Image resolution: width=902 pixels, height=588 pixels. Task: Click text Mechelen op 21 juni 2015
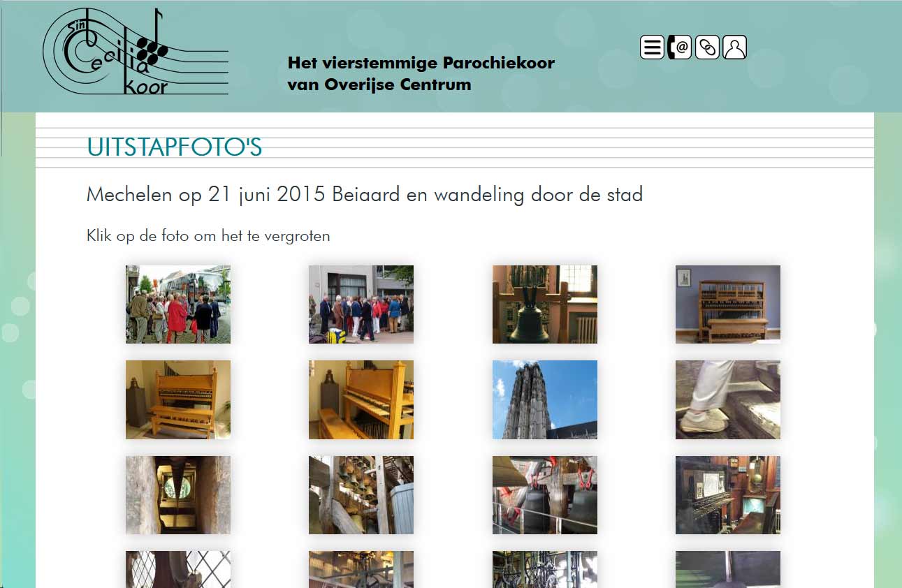click(x=206, y=194)
